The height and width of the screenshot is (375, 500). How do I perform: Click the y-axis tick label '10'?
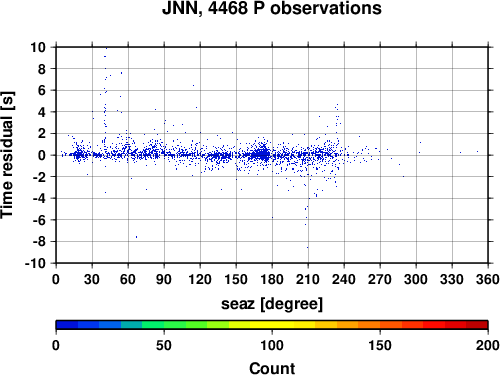[38, 47]
